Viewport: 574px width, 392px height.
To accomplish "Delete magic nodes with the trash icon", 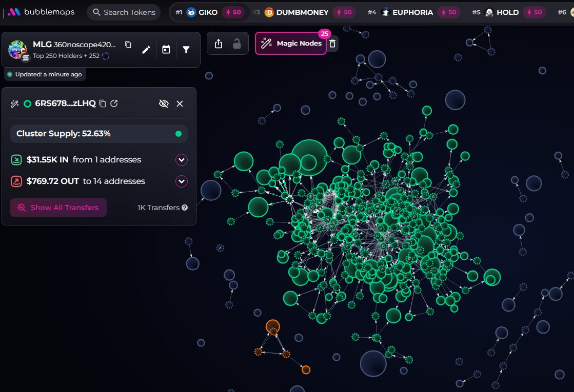I will [332, 44].
